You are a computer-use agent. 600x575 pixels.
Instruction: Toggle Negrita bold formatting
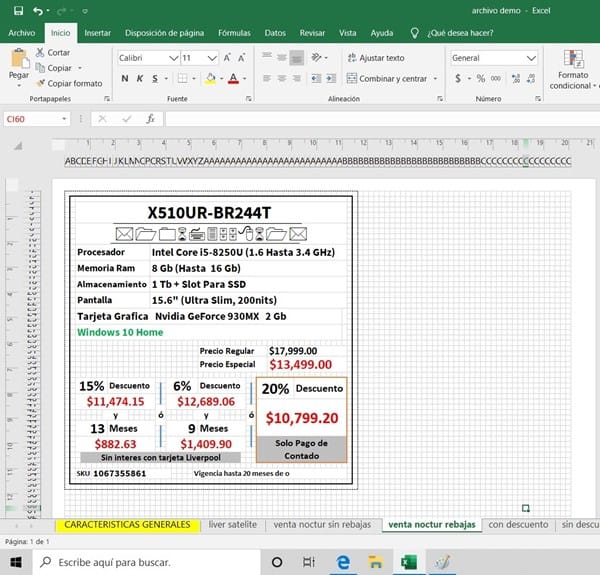tap(126, 78)
